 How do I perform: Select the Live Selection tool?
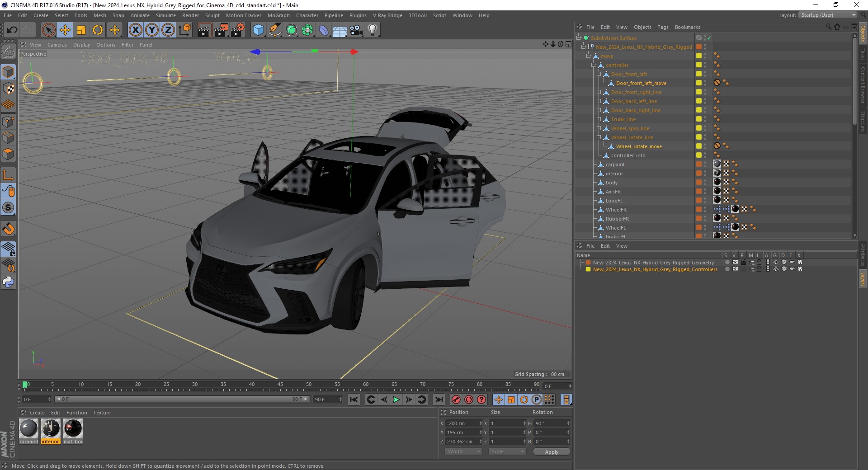[48, 30]
